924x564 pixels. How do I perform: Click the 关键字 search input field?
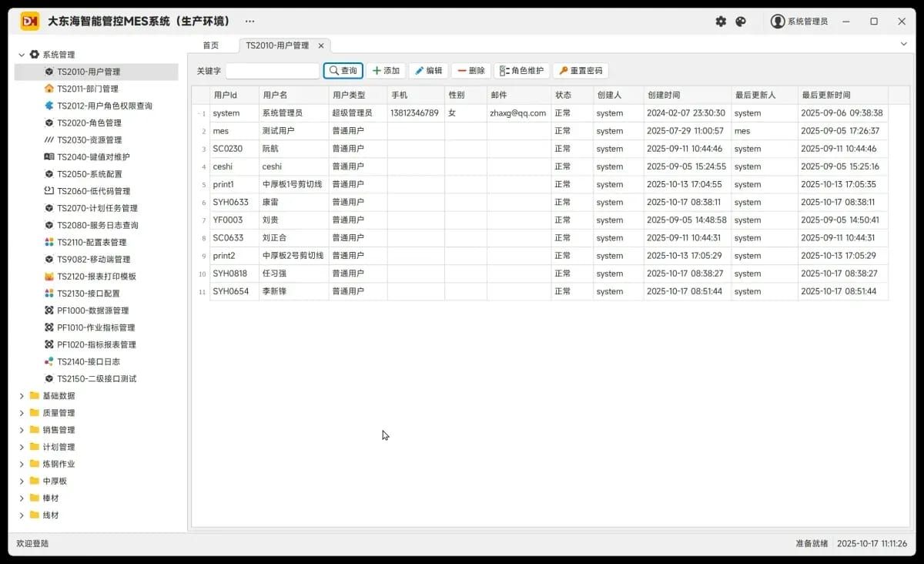(273, 71)
